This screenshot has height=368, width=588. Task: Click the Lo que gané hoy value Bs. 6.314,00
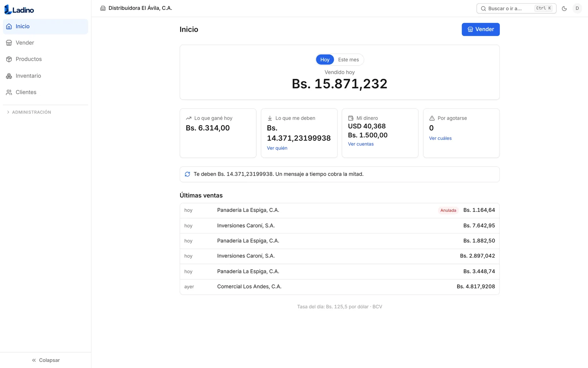[x=208, y=128]
